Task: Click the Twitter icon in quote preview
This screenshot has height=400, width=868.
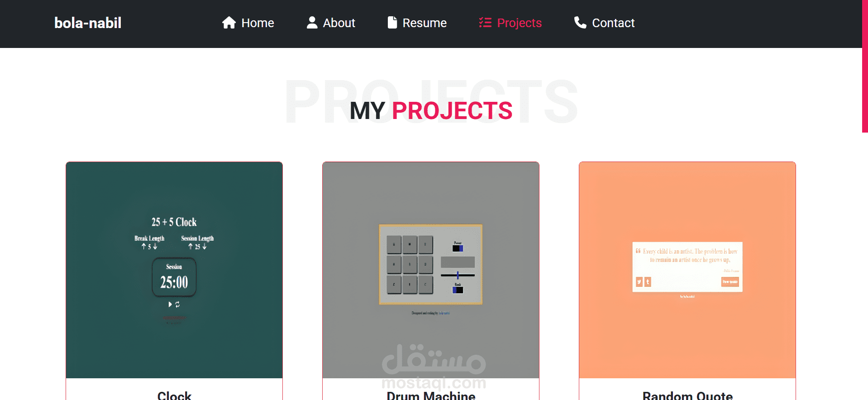Action: (639, 282)
